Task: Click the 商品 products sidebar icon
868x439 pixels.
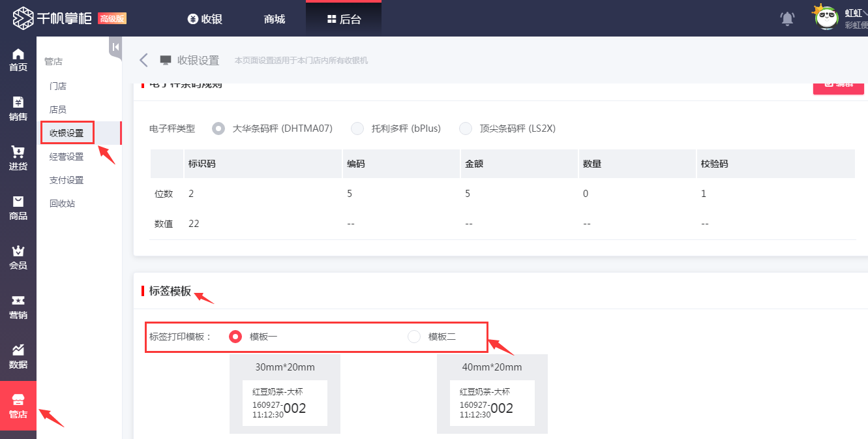Action: pos(18,209)
